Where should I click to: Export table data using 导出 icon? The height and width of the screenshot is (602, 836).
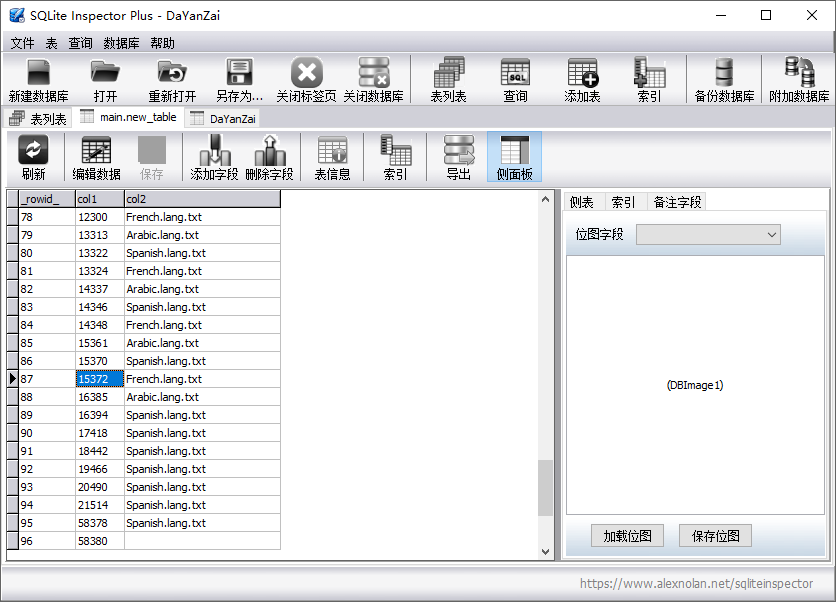(x=458, y=157)
